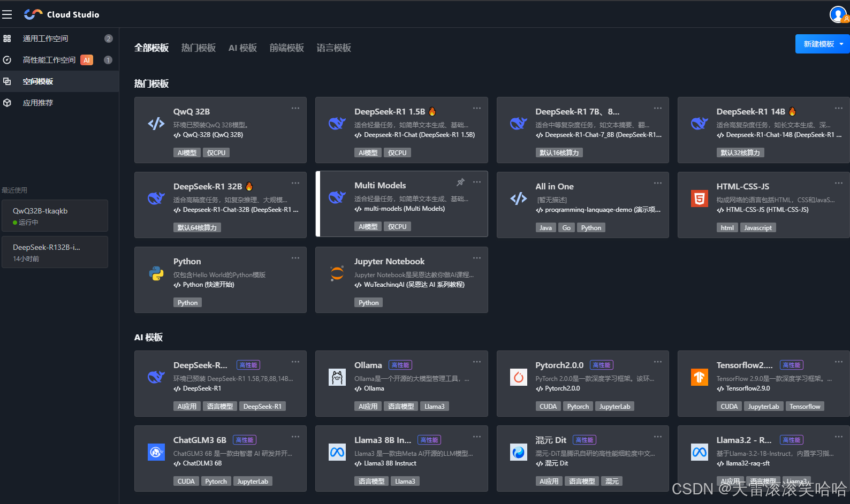The height and width of the screenshot is (504, 850).
Task: Open more options on HTML-CSS-JS card
Action: click(x=839, y=183)
